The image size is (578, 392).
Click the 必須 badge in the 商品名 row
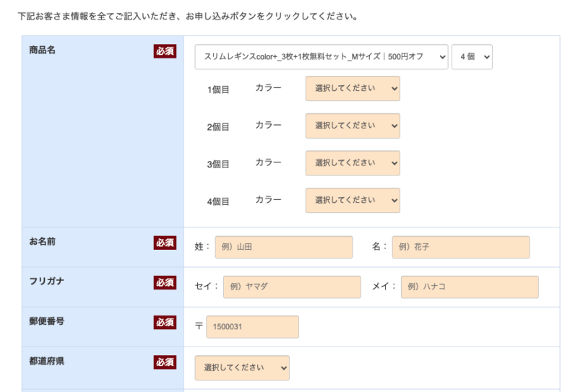165,51
